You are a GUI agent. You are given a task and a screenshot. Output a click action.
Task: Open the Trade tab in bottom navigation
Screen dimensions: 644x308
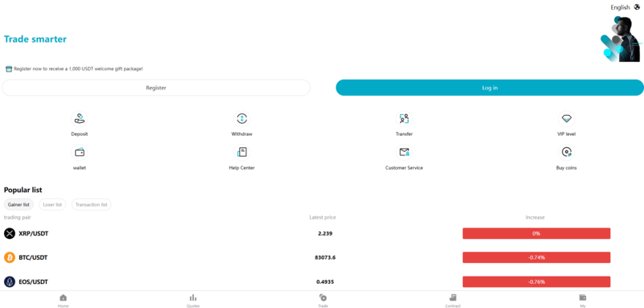[x=323, y=300]
